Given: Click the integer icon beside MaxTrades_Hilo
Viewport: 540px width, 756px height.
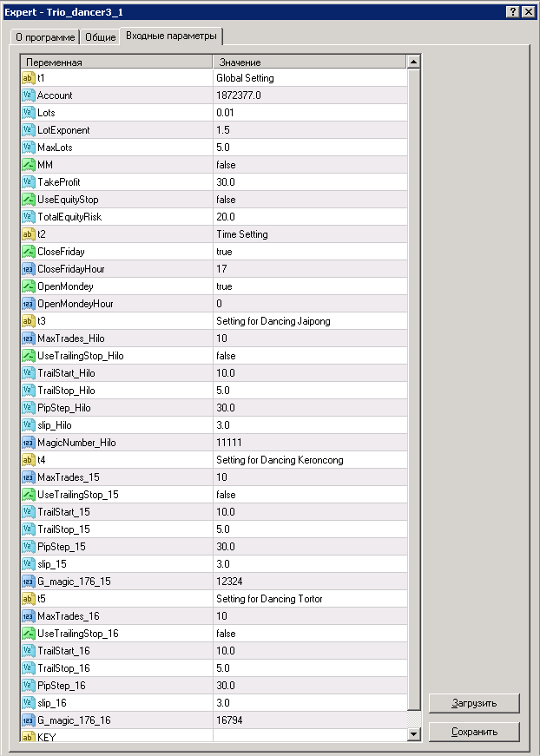Looking at the screenshot, I should coord(29,339).
